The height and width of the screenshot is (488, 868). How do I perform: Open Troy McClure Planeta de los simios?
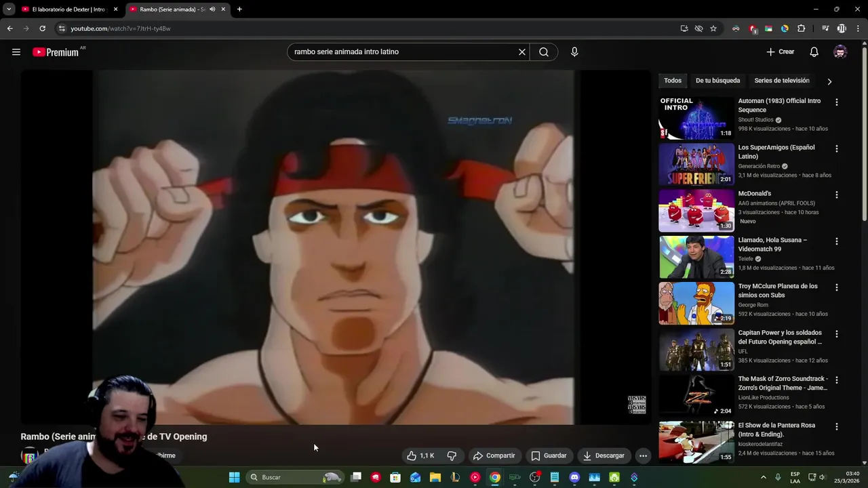click(x=778, y=291)
